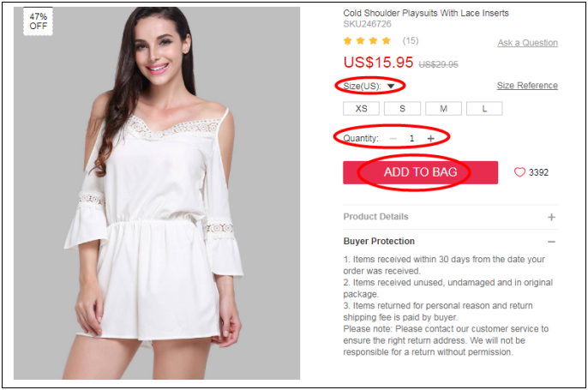
Task: Click the quantity value 1 field
Action: point(411,138)
